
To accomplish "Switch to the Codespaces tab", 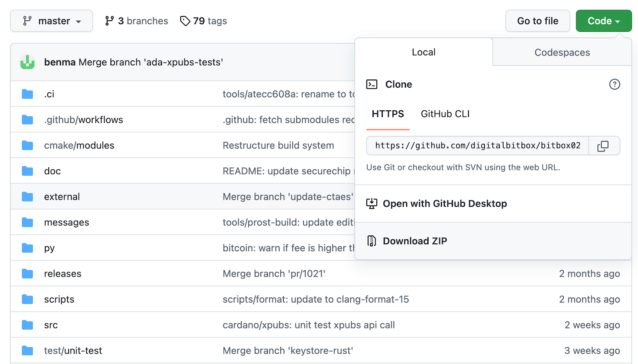I will (562, 53).
